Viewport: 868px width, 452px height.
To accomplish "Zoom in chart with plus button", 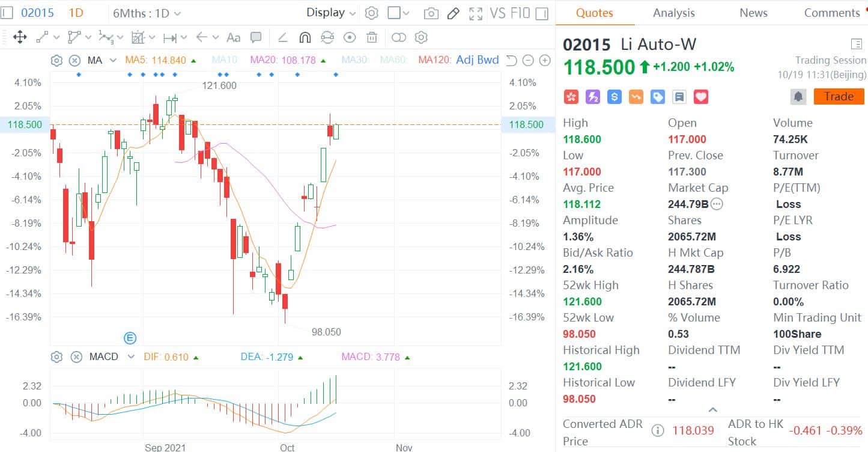I will click(x=545, y=60).
